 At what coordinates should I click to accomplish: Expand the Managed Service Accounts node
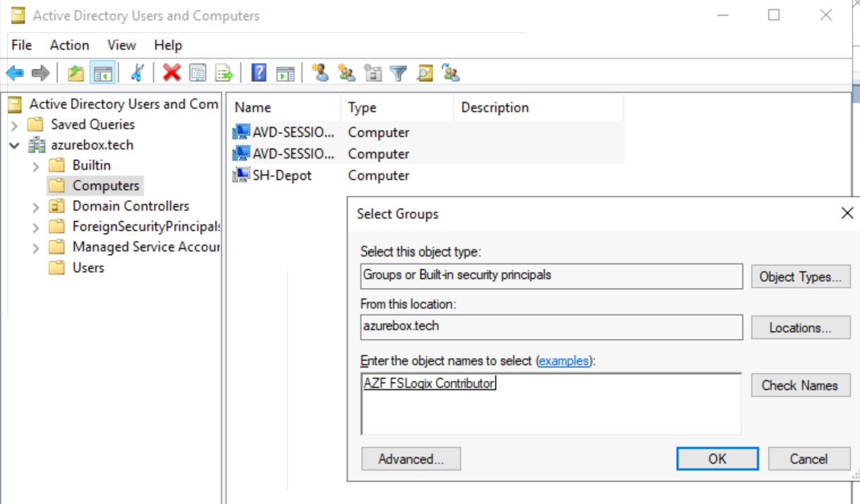click(36, 248)
